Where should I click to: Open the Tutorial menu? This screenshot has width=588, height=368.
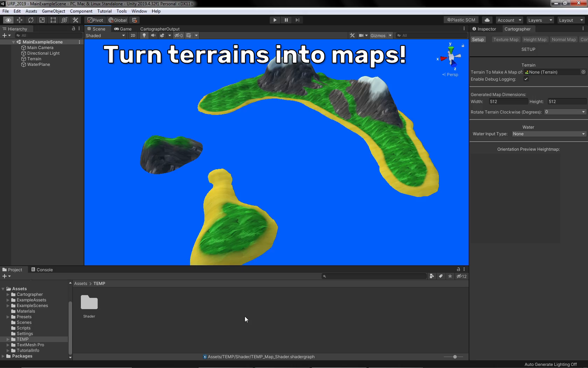click(x=104, y=11)
